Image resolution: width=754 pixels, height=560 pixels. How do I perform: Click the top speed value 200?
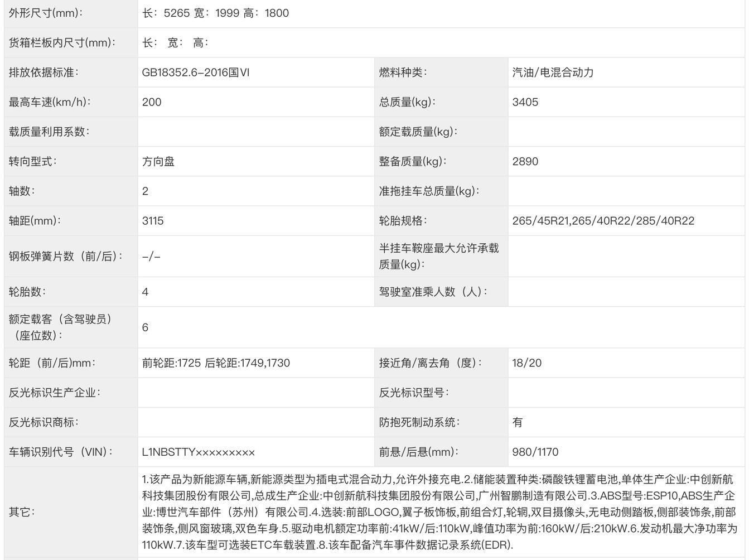(x=152, y=102)
